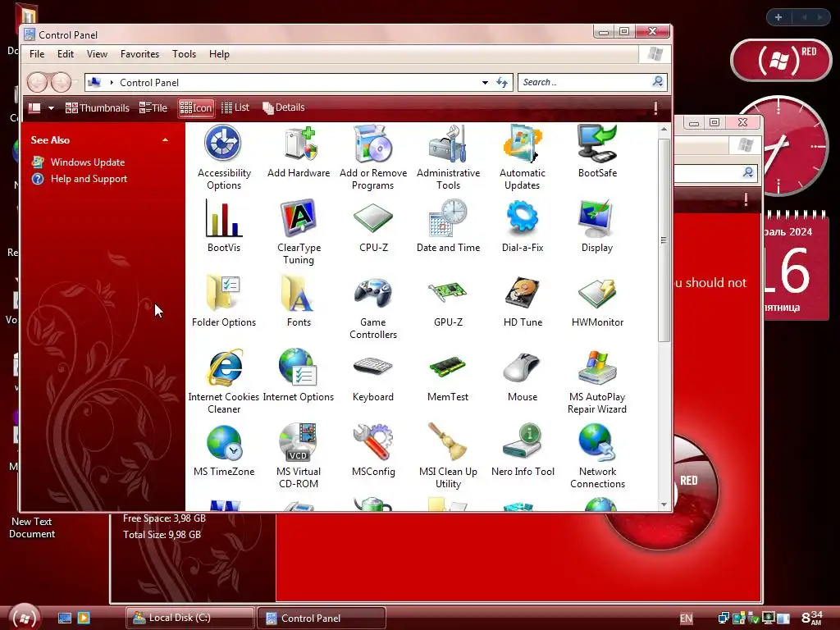Open the Edit menu
Viewport: 840px width, 630px height.
pyautogui.click(x=66, y=54)
